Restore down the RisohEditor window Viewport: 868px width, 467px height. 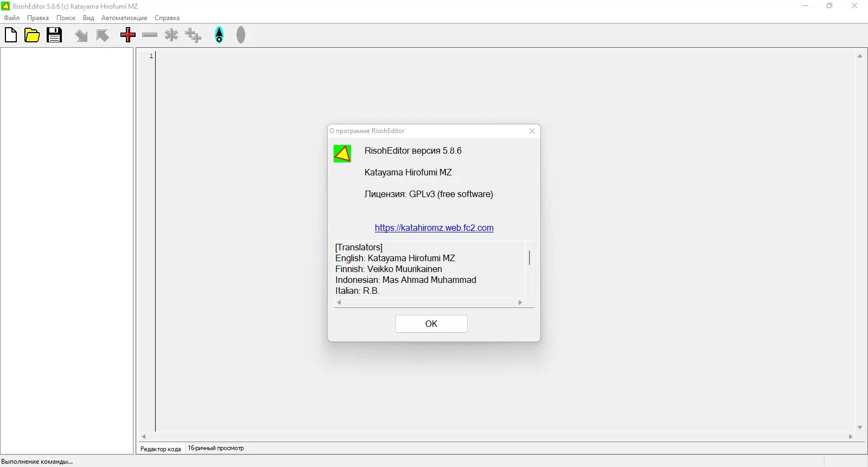(x=829, y=6)
